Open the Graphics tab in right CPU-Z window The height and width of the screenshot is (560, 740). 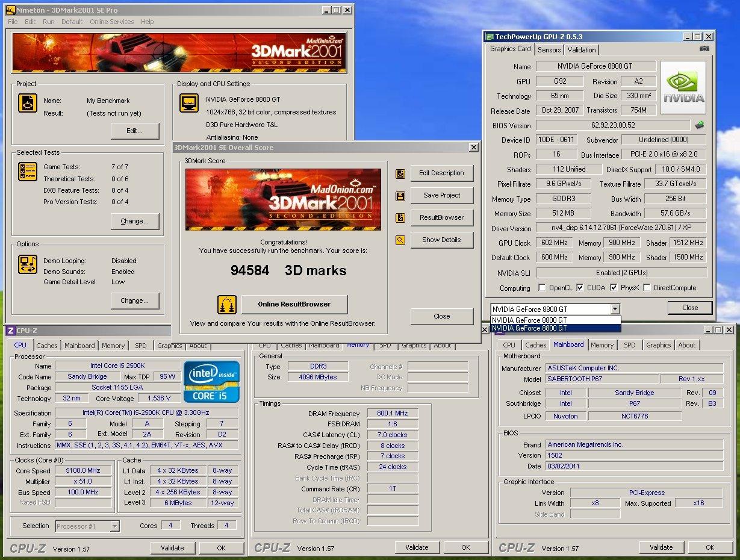pos(658,345)
